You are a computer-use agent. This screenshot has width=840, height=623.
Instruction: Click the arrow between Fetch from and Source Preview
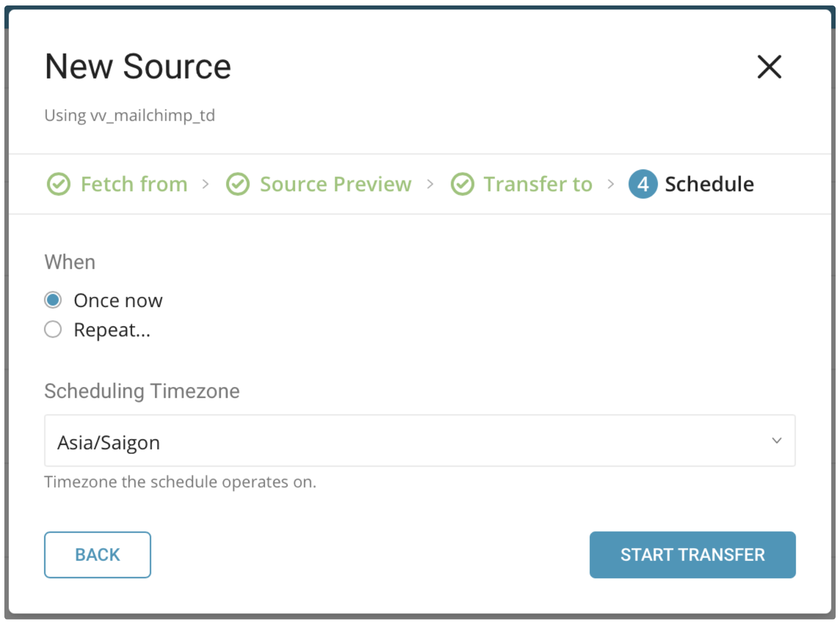(206, 184)
